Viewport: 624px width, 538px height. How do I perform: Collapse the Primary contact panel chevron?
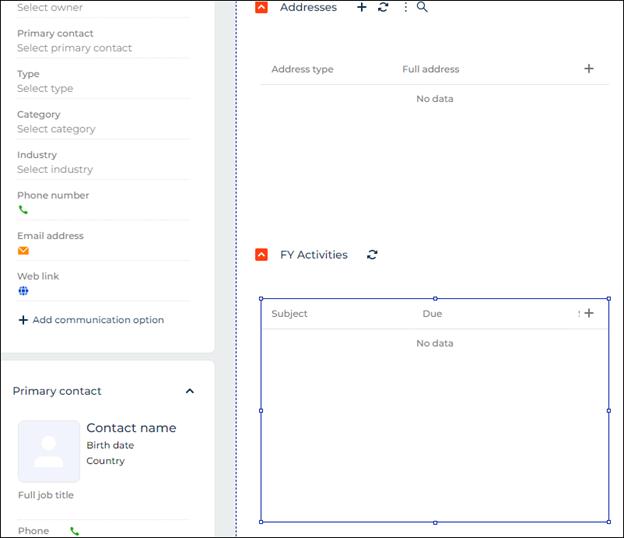(190, 391)
